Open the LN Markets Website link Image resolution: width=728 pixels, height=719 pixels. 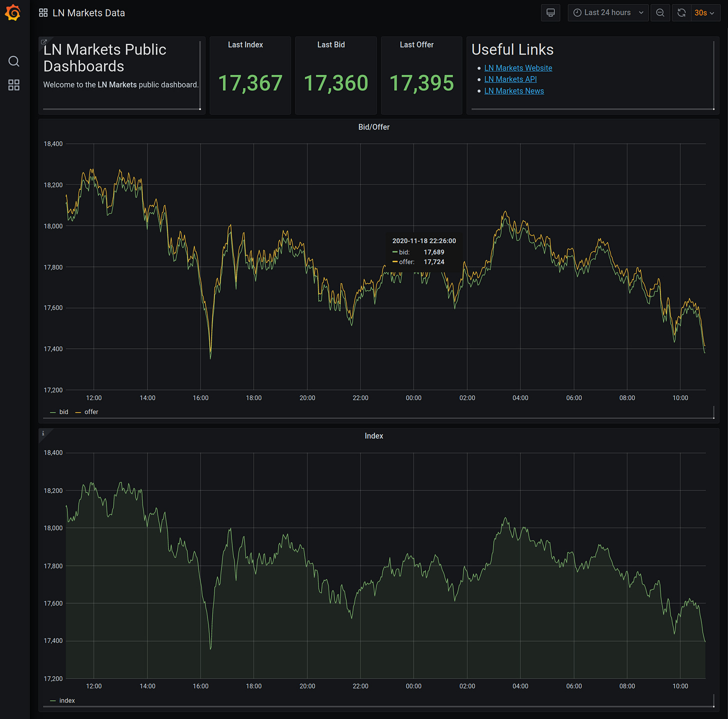point(518,68)
